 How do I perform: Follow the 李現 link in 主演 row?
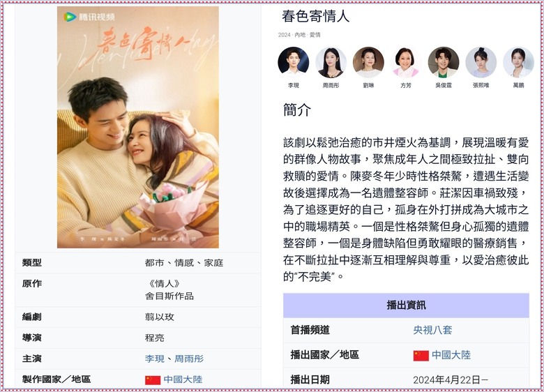point(154,359)
